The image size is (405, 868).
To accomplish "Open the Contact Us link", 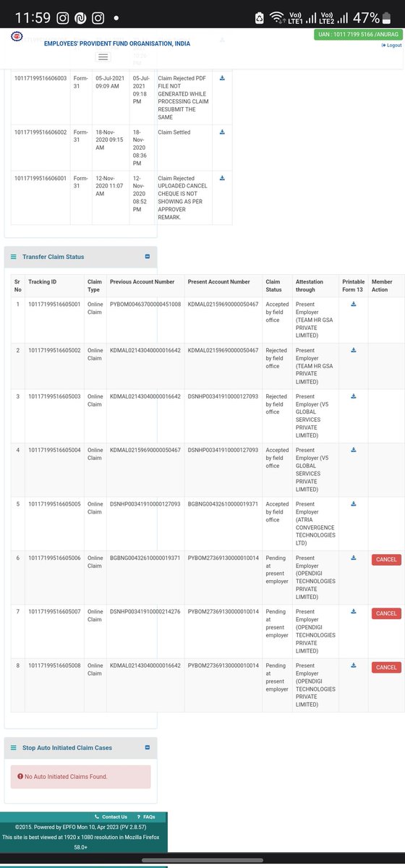I will [111, 817].
